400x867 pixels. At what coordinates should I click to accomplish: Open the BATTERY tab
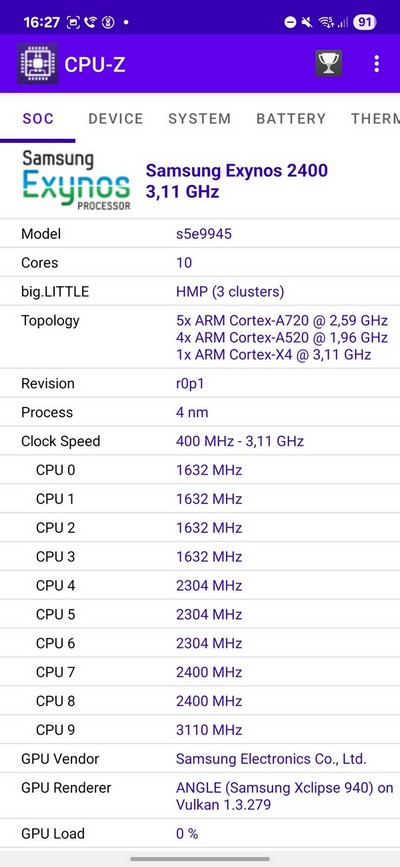click(x=291, y=118)
